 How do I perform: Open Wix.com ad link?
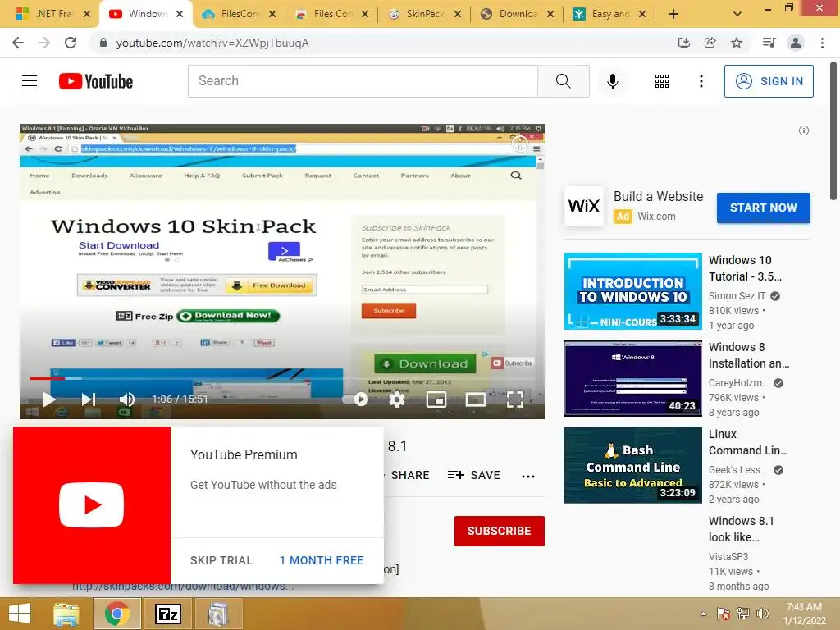(x=656, y=217)
